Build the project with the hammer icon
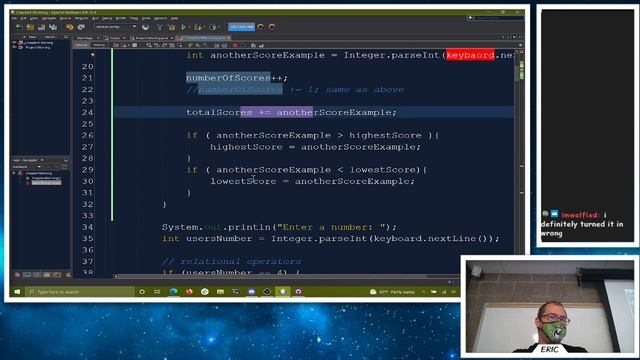 (x=160, y=27)
